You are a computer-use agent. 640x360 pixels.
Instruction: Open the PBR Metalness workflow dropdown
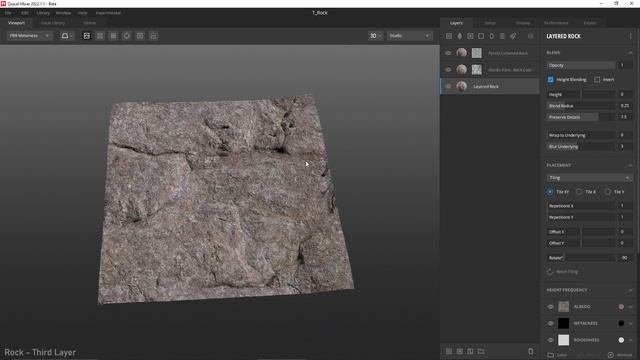29,36
